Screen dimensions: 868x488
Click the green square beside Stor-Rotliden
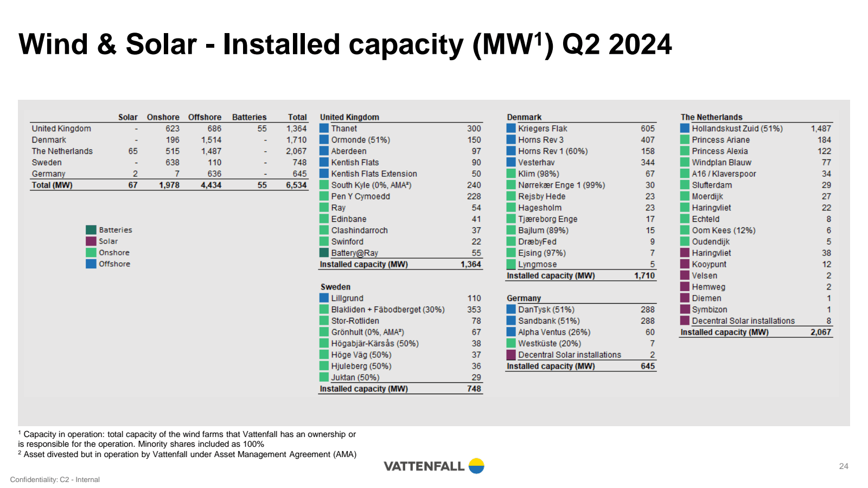point(324,321)
